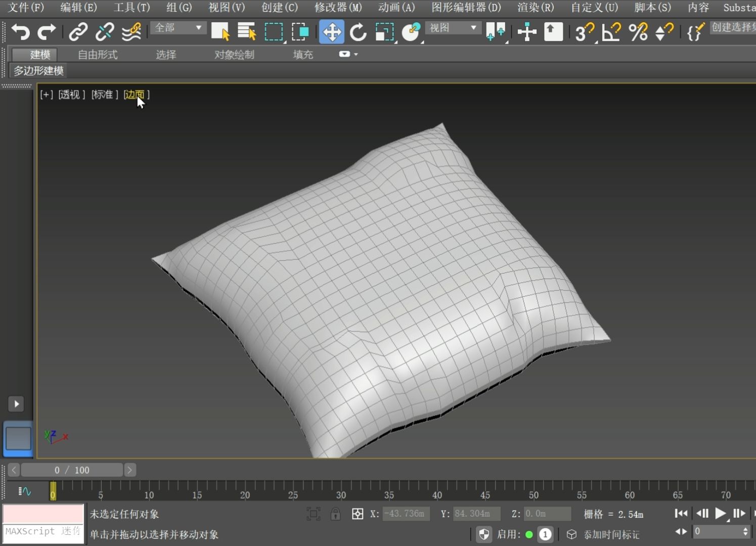Activate the Select Object arrow tool
Image resolution: width=756 pixels, height=546 pixels.
click(220, 31)
